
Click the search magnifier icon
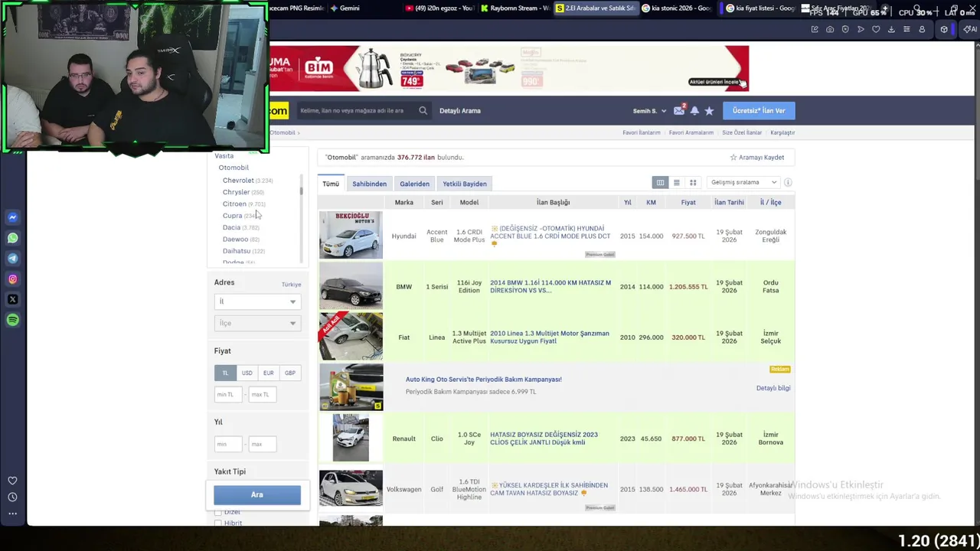(x=423, y=110)
